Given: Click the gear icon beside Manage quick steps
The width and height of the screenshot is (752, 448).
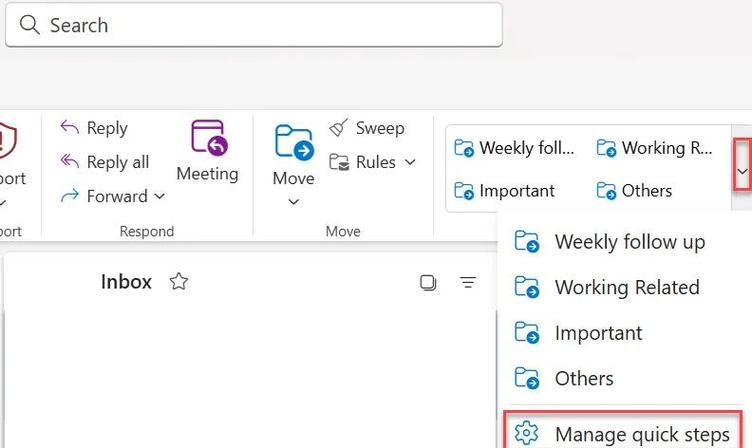Looking at the screenshot, I should point(526,433).
